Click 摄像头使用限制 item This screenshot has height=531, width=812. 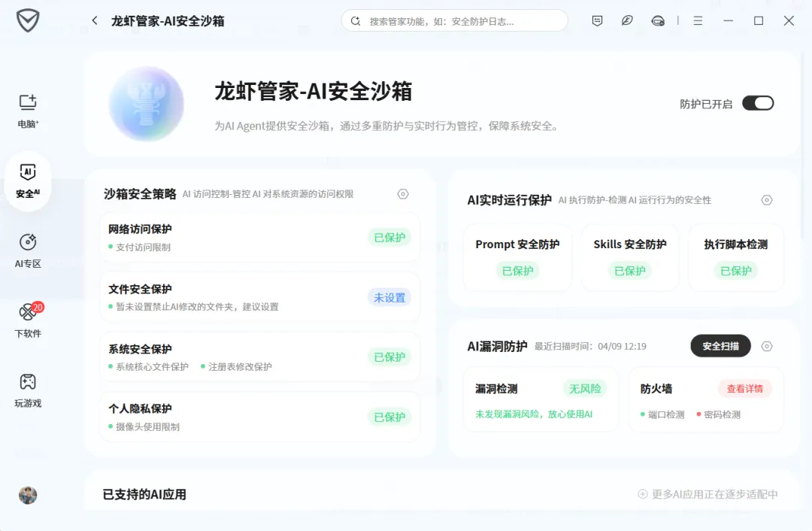tap(147, 427)
